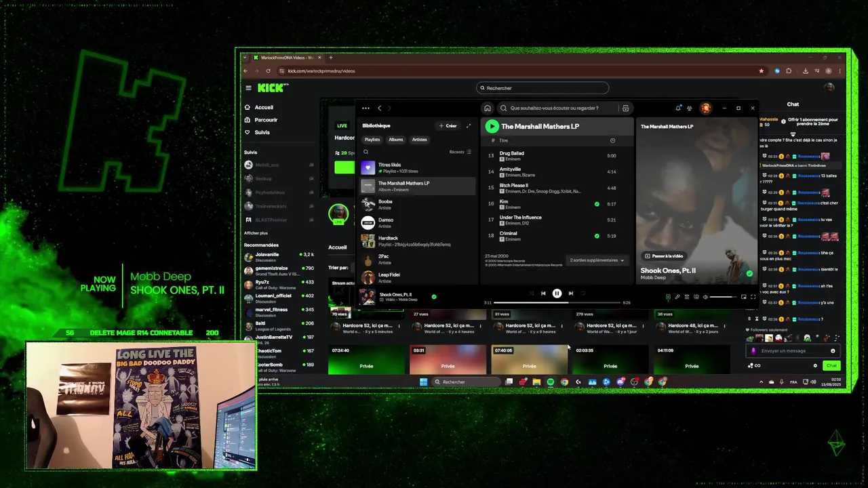
Task: Select track Drug Ballad
Action: 511,153
